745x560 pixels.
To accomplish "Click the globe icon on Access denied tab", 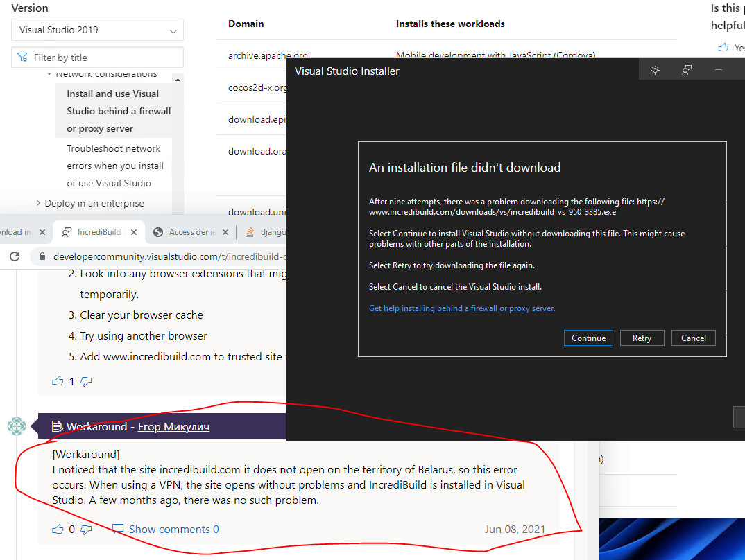I will point(158,232).
